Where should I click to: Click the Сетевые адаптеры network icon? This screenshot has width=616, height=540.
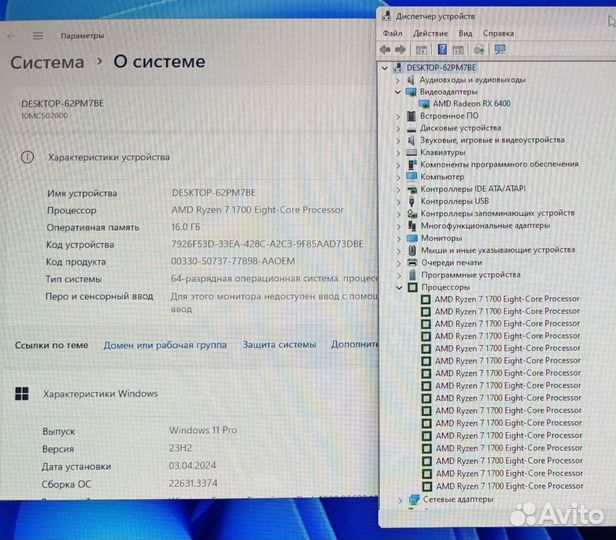click(414, 500)
